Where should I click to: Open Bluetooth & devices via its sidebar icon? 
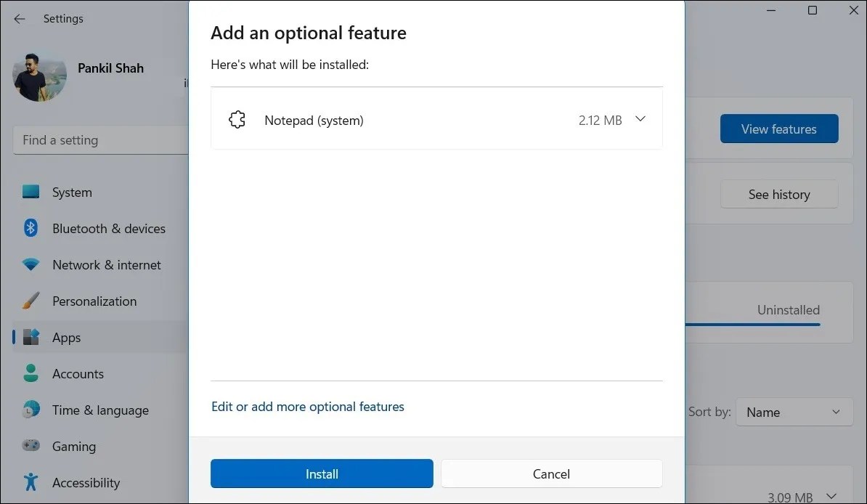pos(30,228)
